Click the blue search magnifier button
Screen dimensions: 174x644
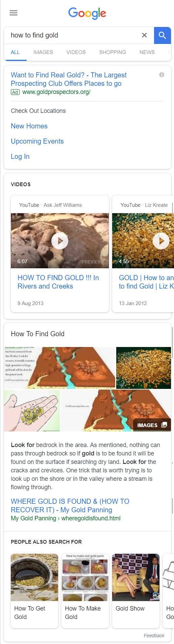pos(162,35)
